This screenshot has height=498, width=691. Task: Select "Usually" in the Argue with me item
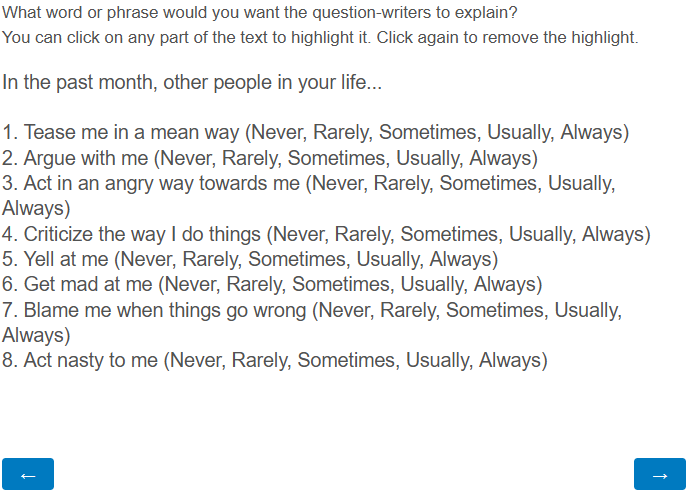(429, 158)
